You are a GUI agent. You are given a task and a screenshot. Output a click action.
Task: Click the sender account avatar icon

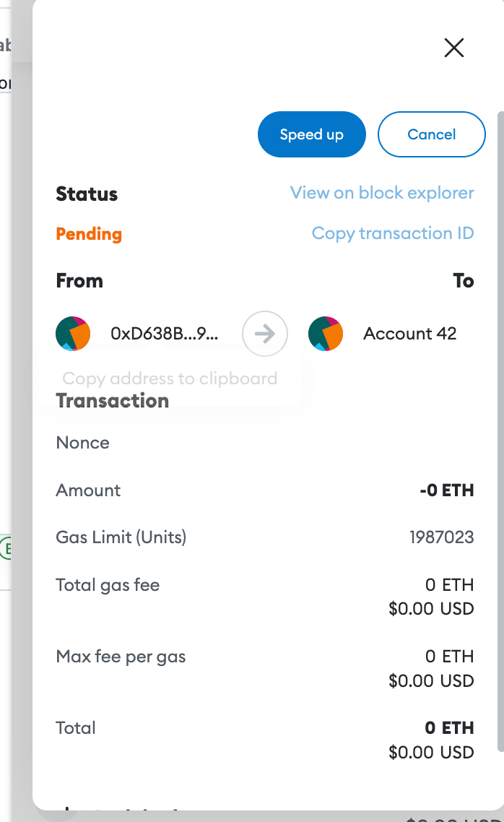(x=73, y=334)
